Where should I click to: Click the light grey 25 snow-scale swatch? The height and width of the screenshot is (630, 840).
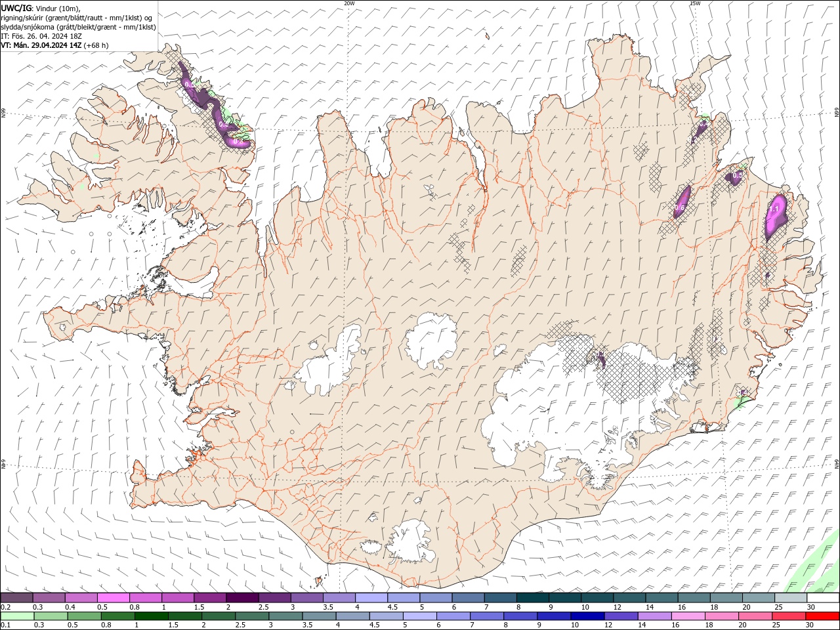[791, 598]
